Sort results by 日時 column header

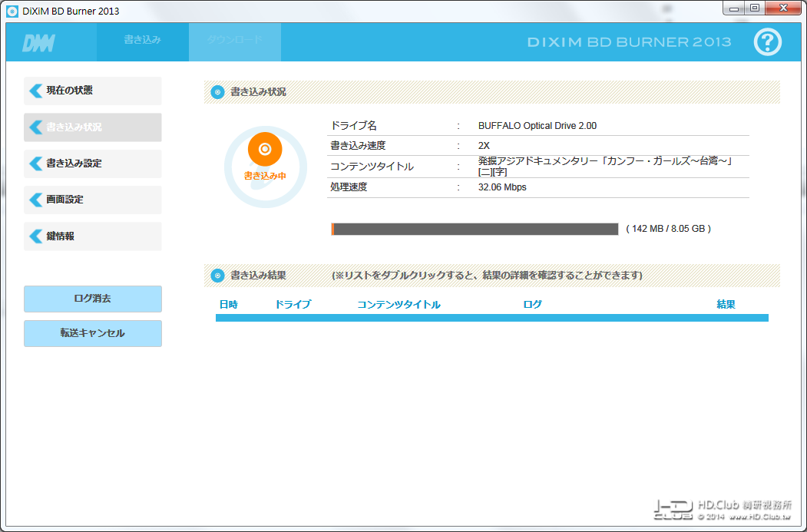(229, 305)
